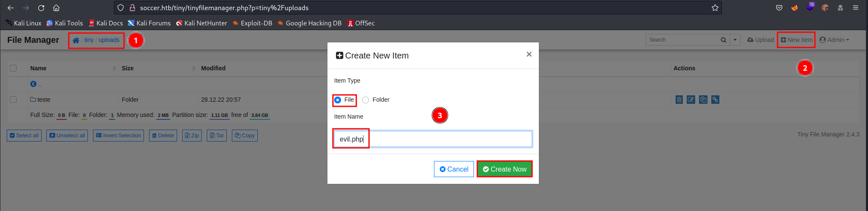Go back using the browser back arrow

point(11,8)
